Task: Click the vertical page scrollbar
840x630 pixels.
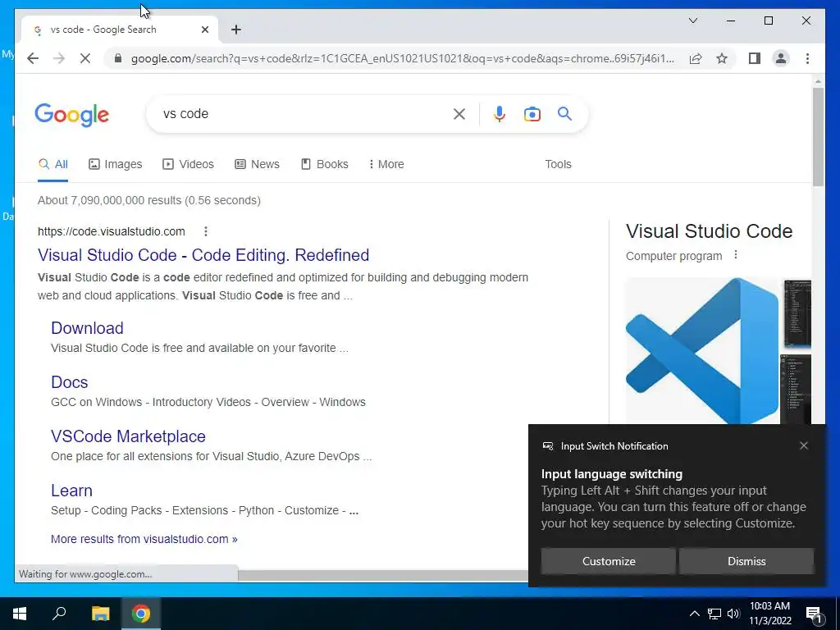Action: pos(818,136)
